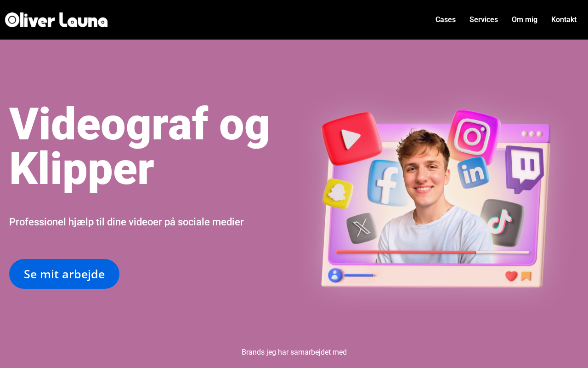Open the Kontakt page link
Screen dimensions: 588x368
pyautogui.click(x=564, y=20)
